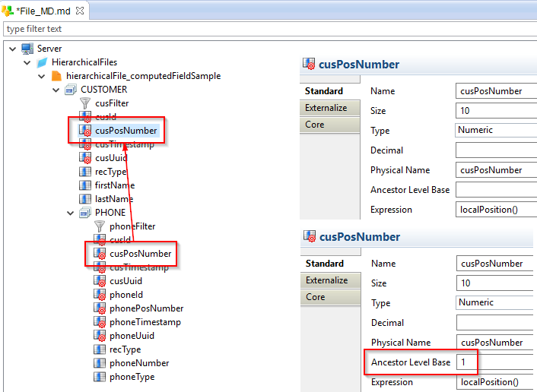Switch to Core tab in lower panel
The width and height of the screenshot is (537, 392).
tap(315, 297)
